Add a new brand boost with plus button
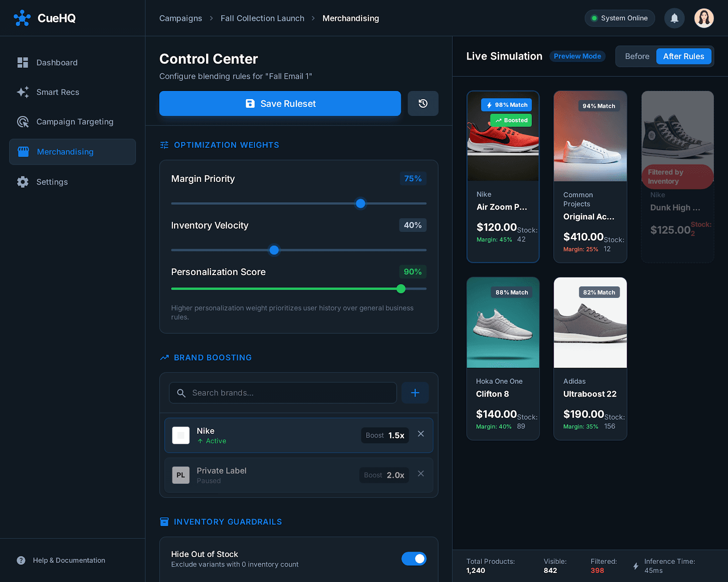Image resolution: width=728 pixels, height=582 pixels. 415,393
